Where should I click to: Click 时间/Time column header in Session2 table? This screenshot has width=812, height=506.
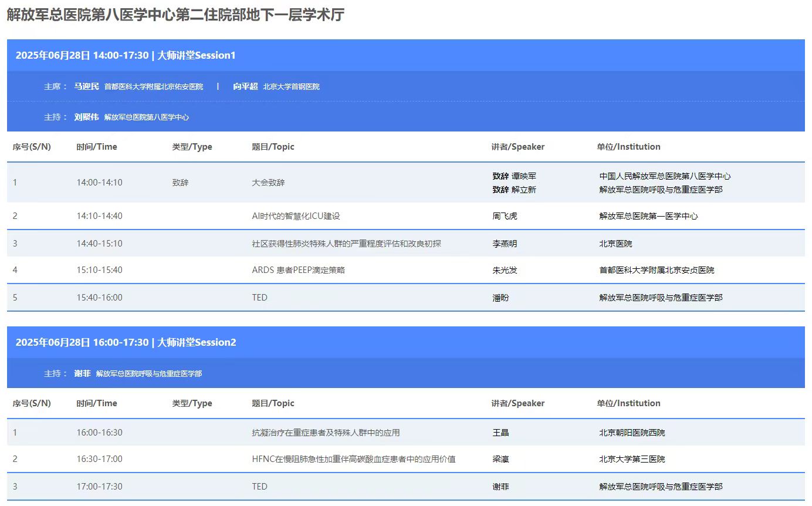tap(97, 403)
